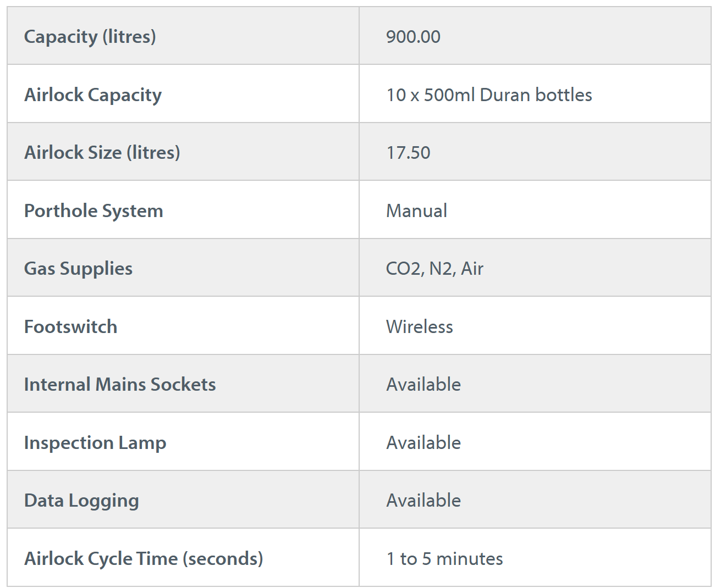The height and width of the screenshot is (588, 715).
Task: Select the Footswitch row label
Action: pos(70,327)
